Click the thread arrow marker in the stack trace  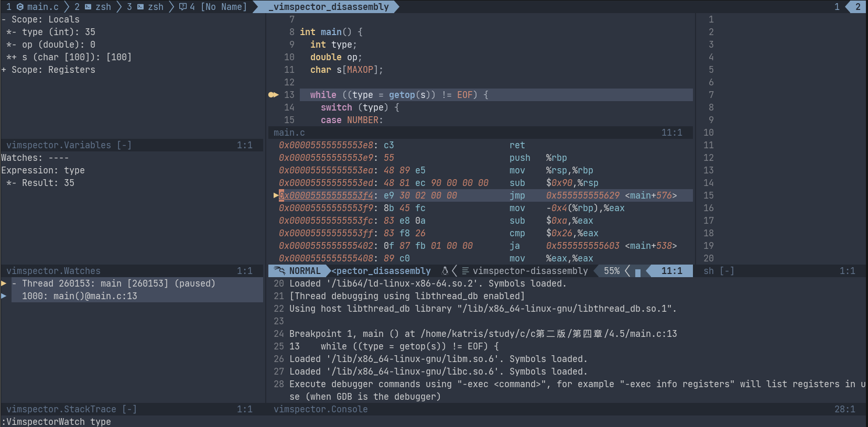(4, 283)
